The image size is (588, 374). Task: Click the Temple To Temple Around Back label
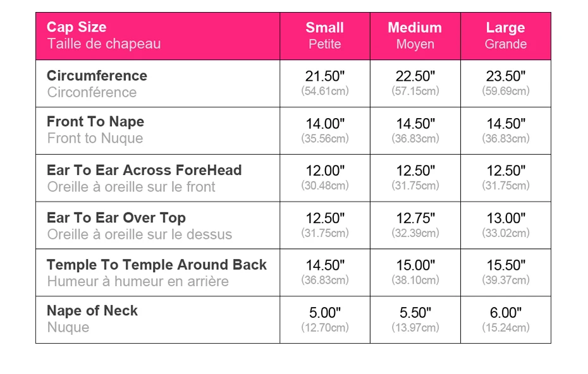point(157,265)
